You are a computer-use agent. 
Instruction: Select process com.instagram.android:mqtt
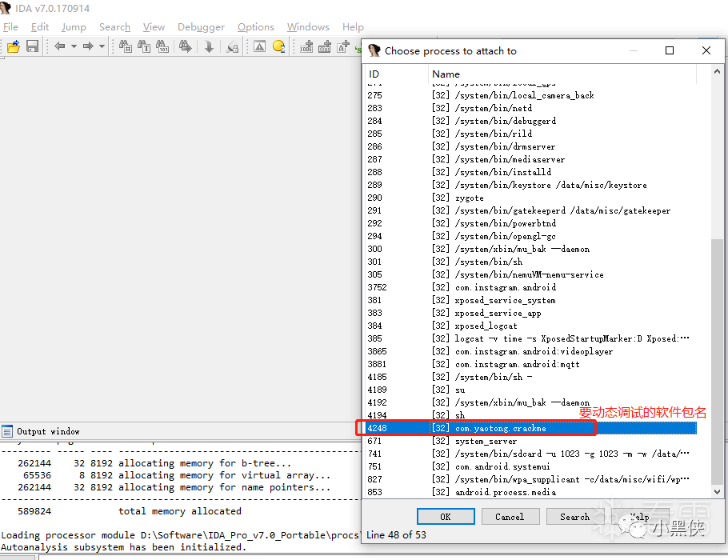(531, 364)
